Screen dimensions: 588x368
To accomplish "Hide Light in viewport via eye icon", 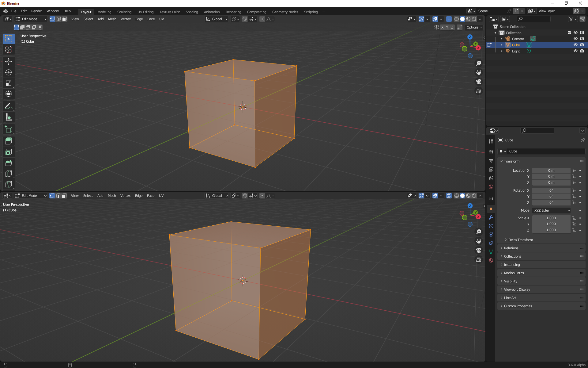I will click(x=575, y=51).
